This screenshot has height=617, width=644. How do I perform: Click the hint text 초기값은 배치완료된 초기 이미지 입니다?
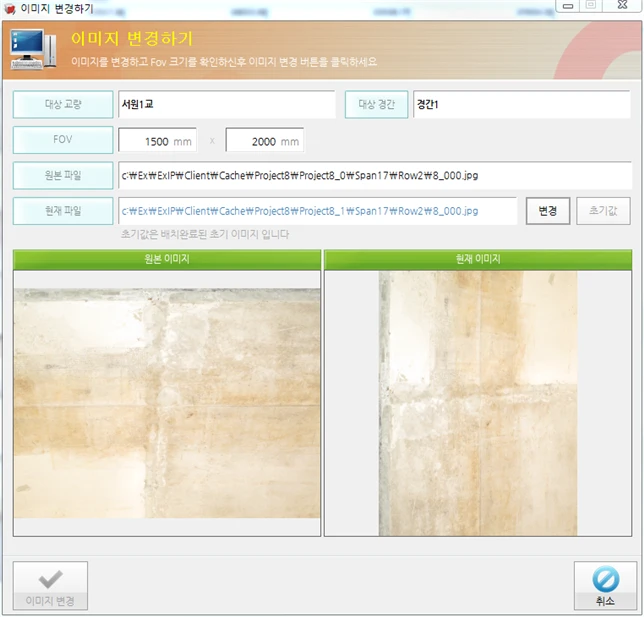click(205, 234)
